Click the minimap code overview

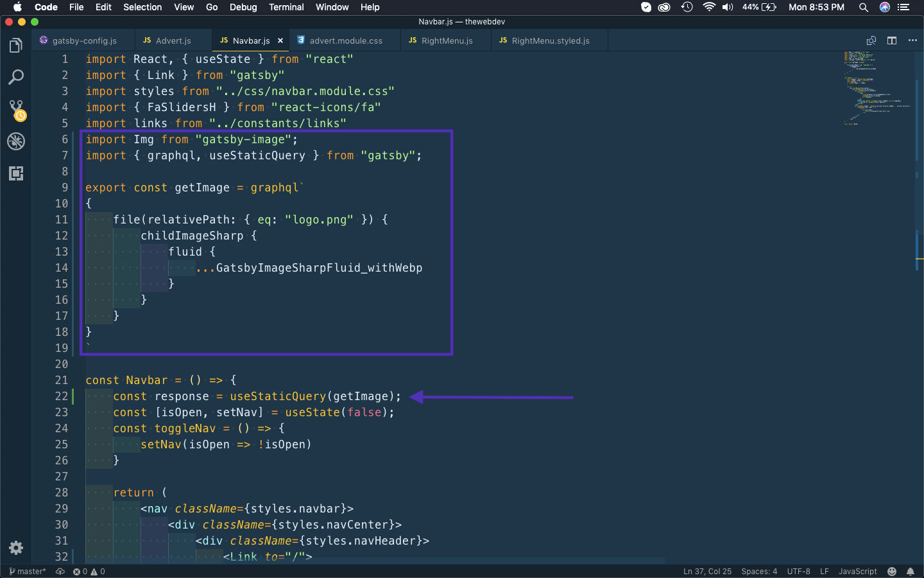pyautogui.click(x=877, y=89)
